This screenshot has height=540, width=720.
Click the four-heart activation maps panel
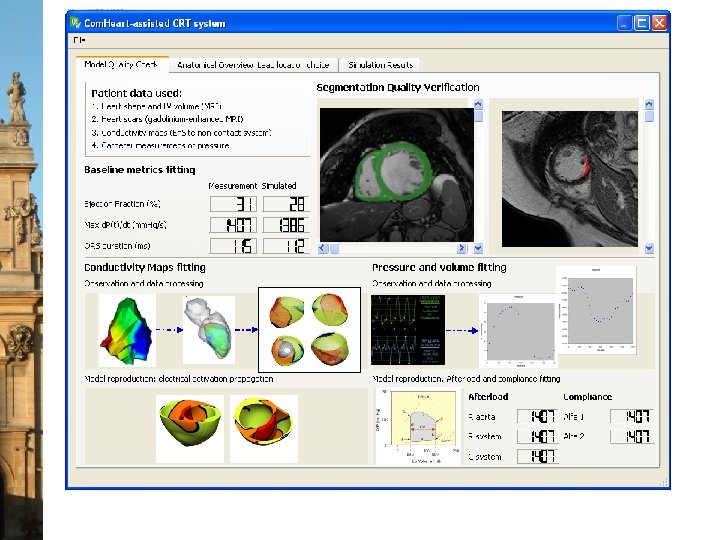pos(309,330)
